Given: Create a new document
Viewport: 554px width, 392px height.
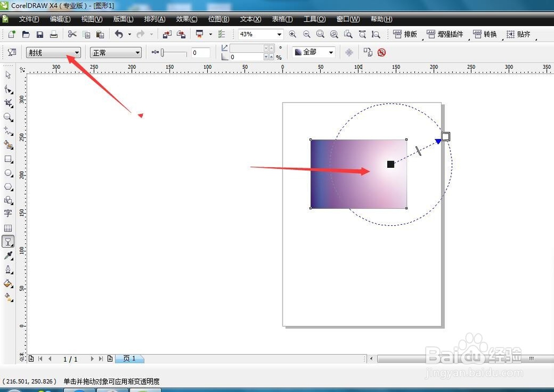Looking at the screenshot, I should [x=12, y=34].
